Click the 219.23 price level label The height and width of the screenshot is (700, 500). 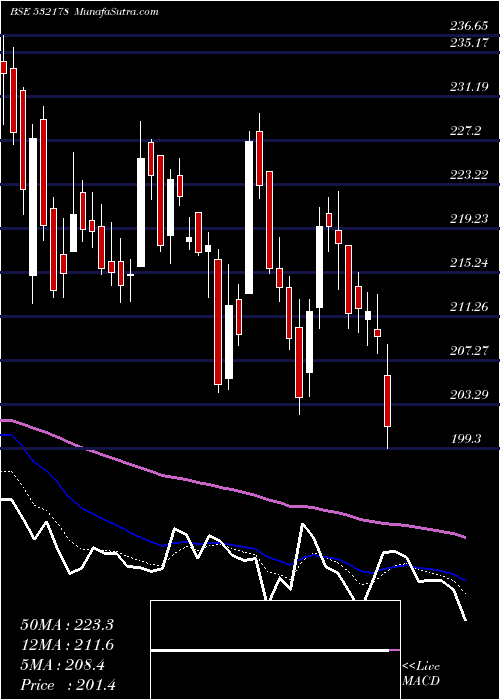[469, 219]
